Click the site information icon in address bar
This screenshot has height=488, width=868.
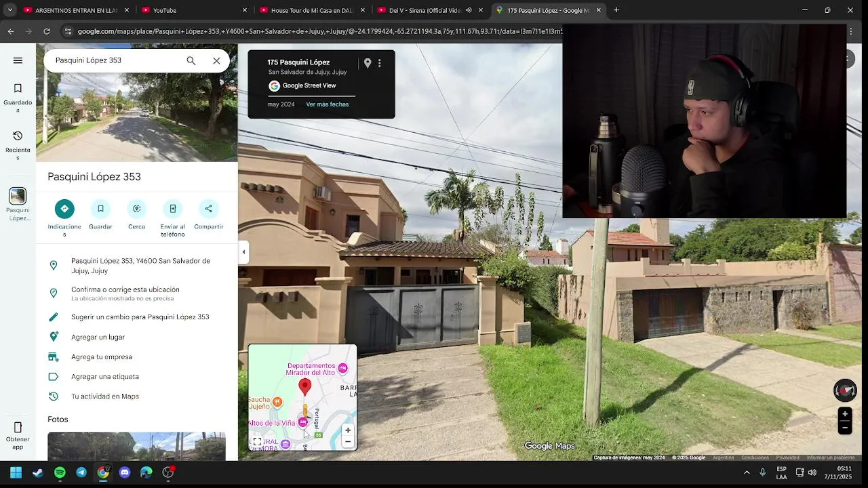point(68,31)
